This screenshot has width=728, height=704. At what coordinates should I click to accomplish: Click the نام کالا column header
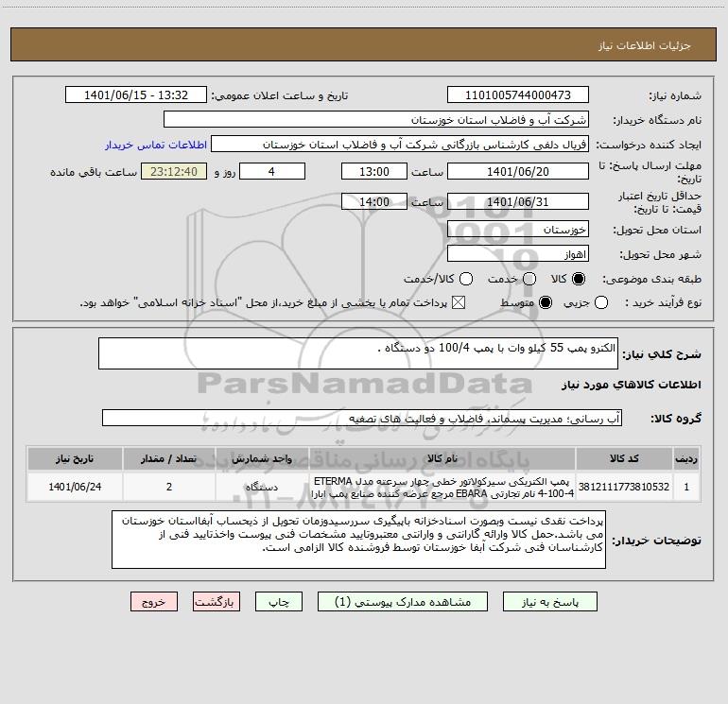point(442,458)
